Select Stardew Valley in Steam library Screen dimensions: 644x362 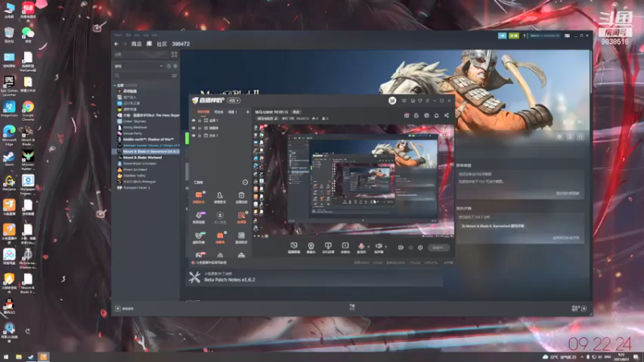pos(134,175)
